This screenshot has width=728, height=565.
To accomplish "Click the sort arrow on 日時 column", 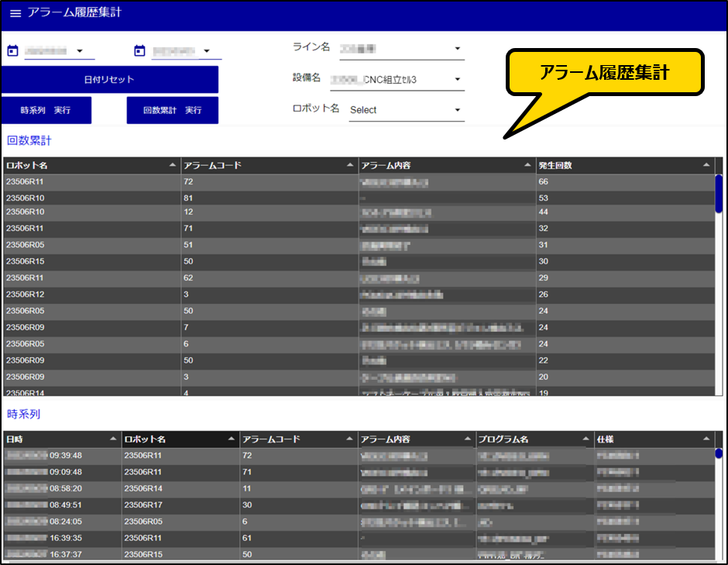I will pos(112,438).
